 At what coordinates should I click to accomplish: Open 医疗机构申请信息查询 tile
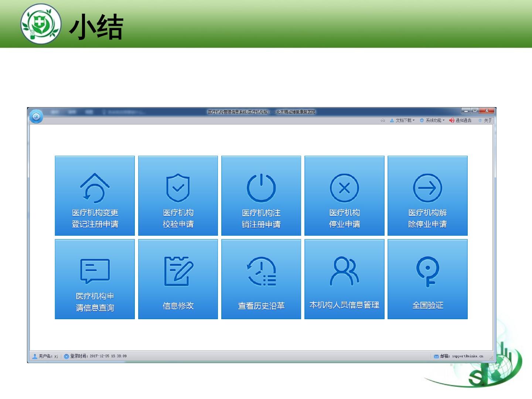click(x=95, y=279)
